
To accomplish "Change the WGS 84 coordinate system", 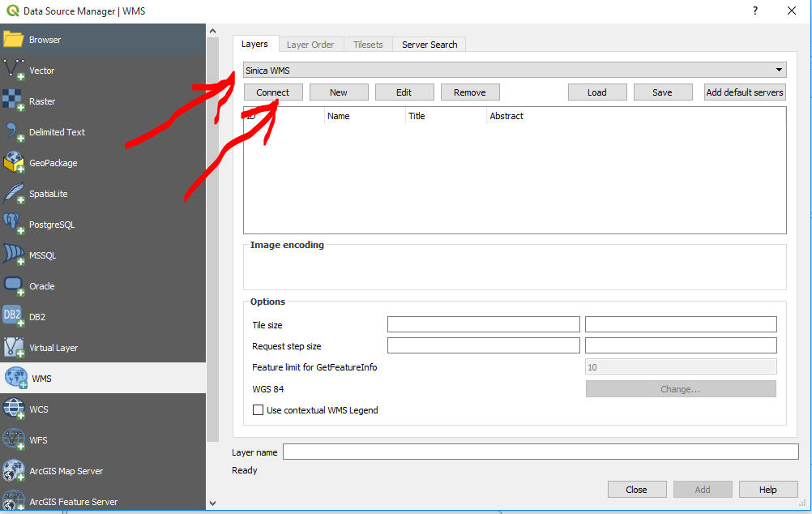I will [680, 388].
